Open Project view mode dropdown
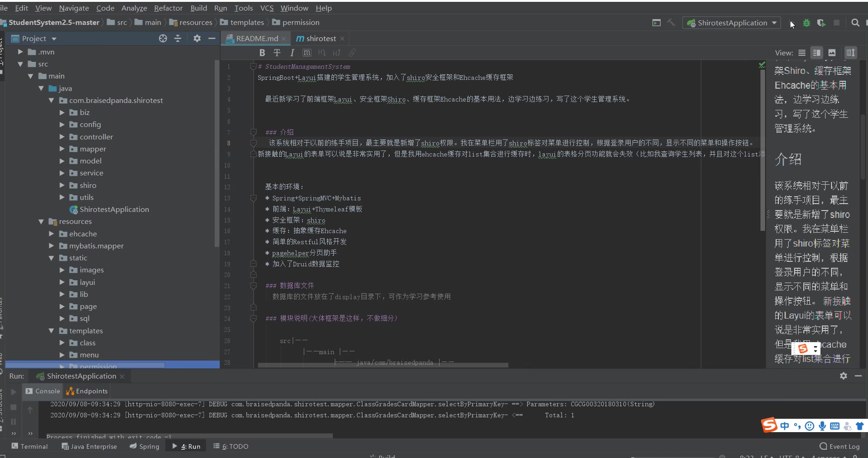This screenshot has width=868, height=458. click(54, 39)
